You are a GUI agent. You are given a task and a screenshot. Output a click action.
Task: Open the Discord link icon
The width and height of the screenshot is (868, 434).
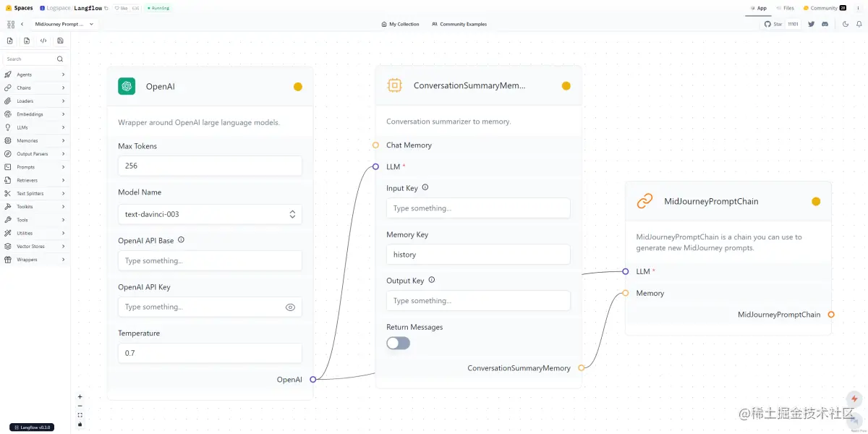[x=825, y=24]
